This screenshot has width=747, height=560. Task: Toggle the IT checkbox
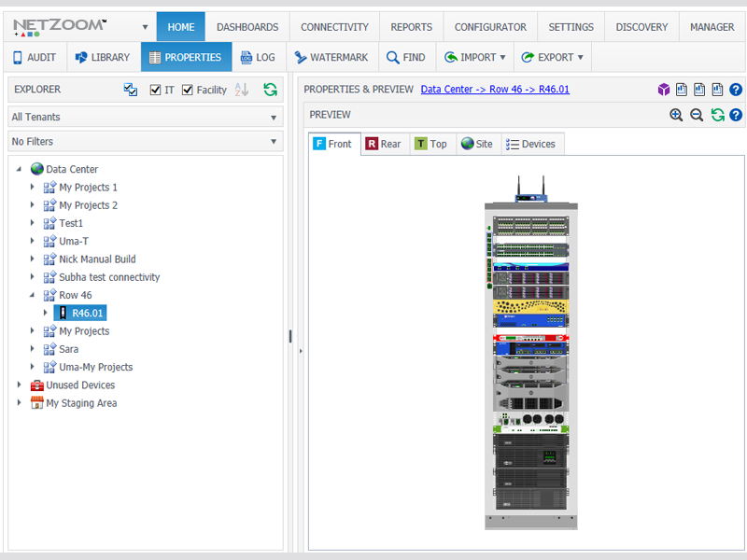[x=155, y=90]
